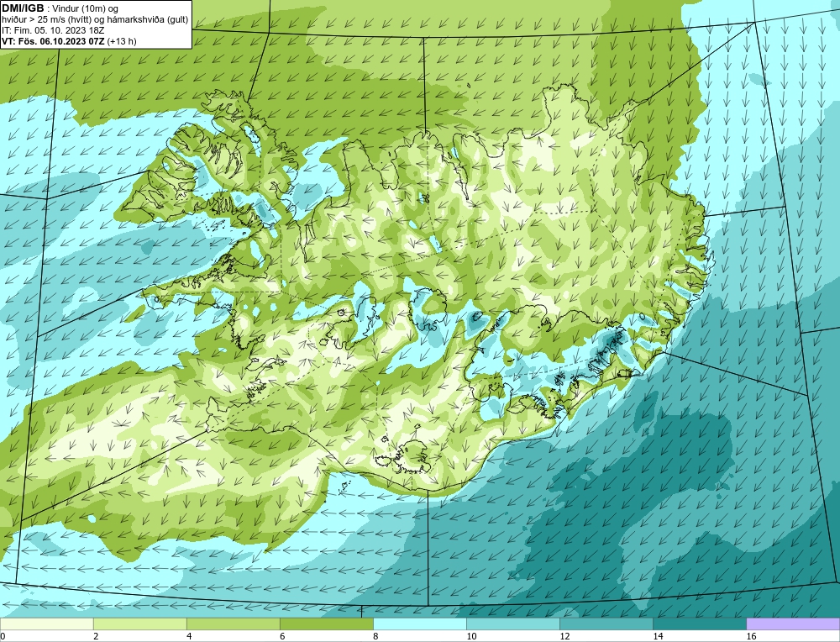This screenshot has height=642, width=840.
Task: Click the legend label '4'
Action: pyautogui.click(x=189, y=636)
